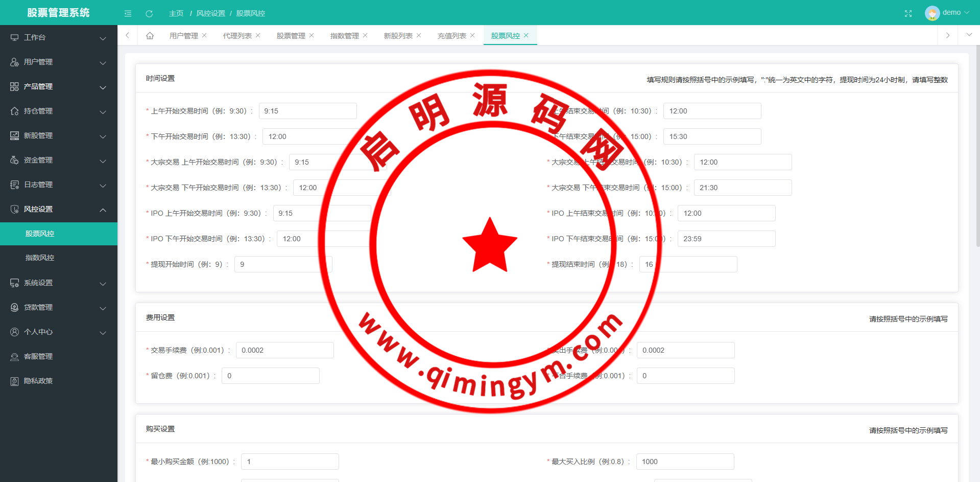
Task: Click 主页 breadcrumb link
Action: tap(176, 13)
